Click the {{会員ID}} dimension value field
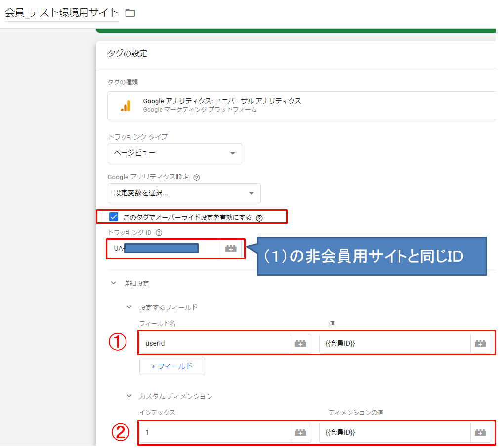 (395, 433)
